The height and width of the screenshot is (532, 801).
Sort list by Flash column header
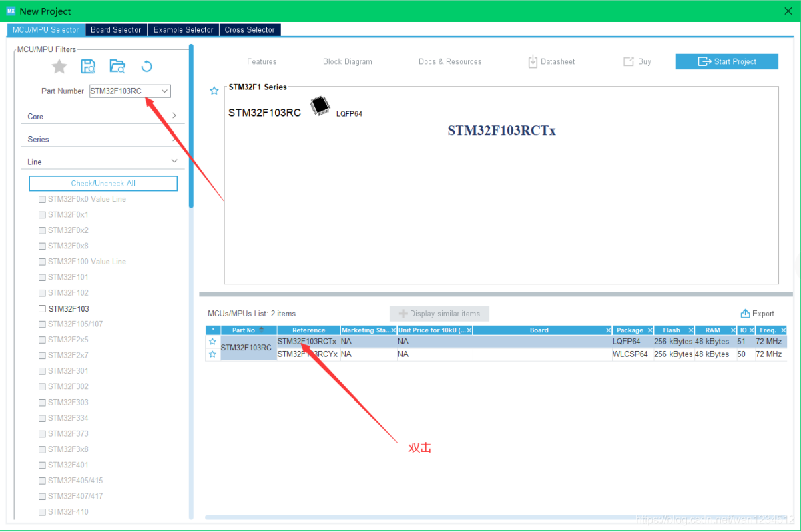[672, 330]
